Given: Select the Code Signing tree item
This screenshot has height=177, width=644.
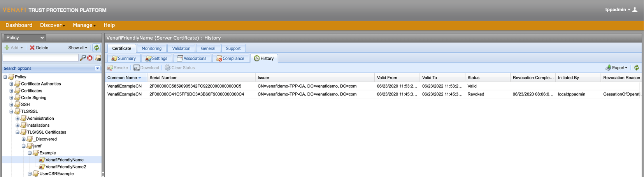Looking at the screenshot, I should point(33,97).
